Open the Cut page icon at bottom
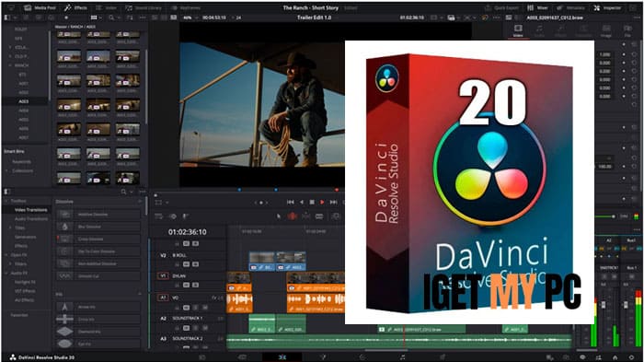Image resolution: width=644 pixels, height=362 pixels. 242,357
